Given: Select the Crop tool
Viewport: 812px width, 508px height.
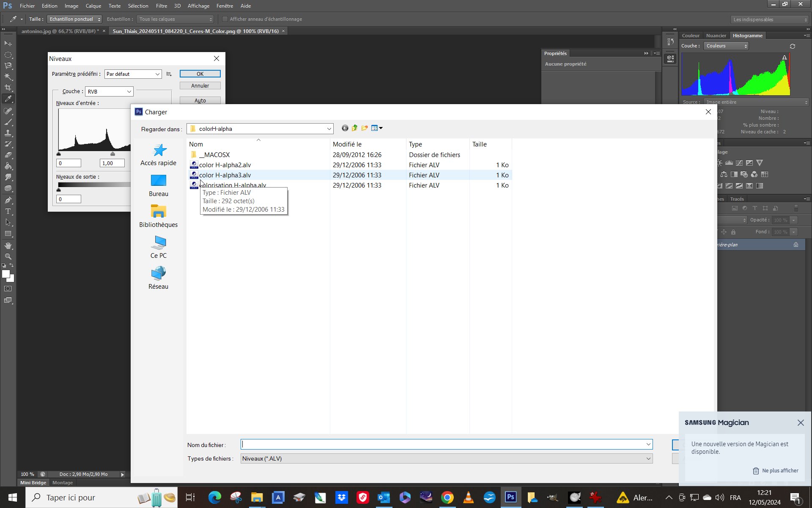Looking at the screenshot, I should (x=8, y=88).
